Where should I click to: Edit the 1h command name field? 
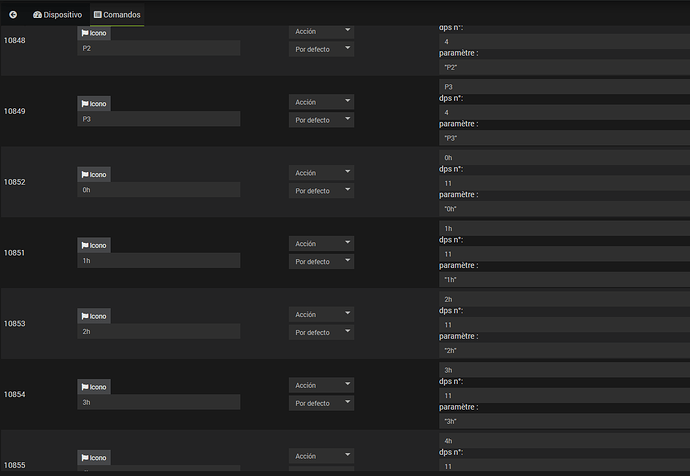[158, 261]
